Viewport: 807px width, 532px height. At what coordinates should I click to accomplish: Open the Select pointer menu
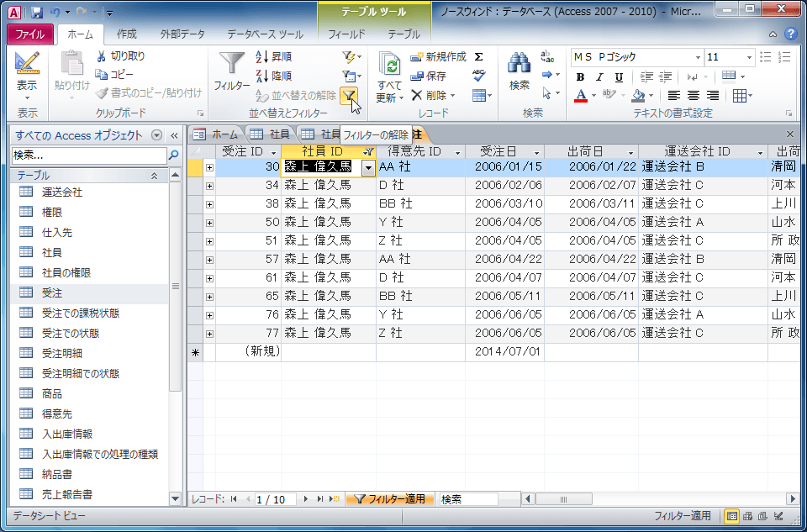(x=550, y=93)
